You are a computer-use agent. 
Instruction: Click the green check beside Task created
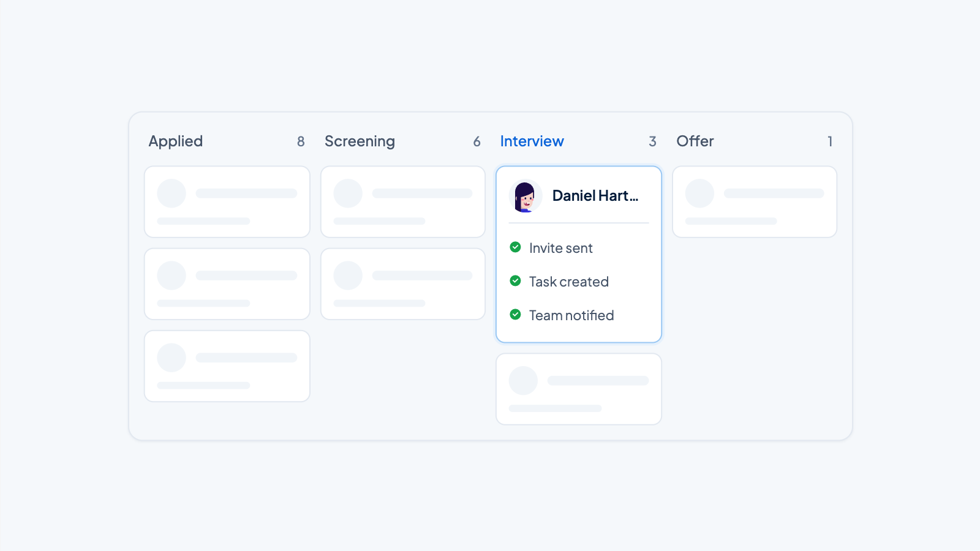516,281
